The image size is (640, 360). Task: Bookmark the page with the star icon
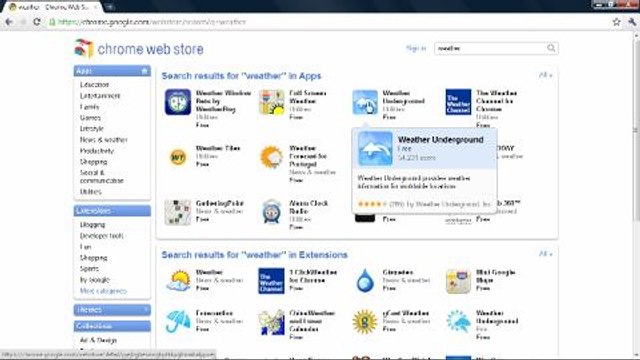tap(616, 22)
